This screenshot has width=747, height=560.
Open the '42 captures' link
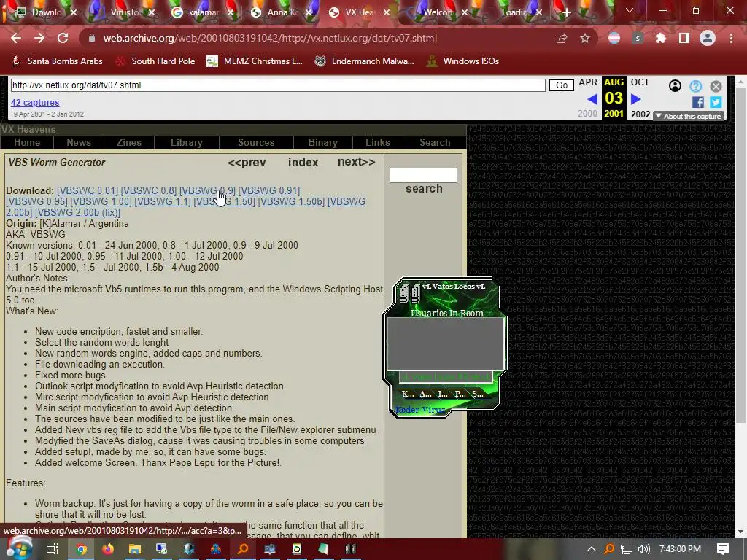(35, 102)
